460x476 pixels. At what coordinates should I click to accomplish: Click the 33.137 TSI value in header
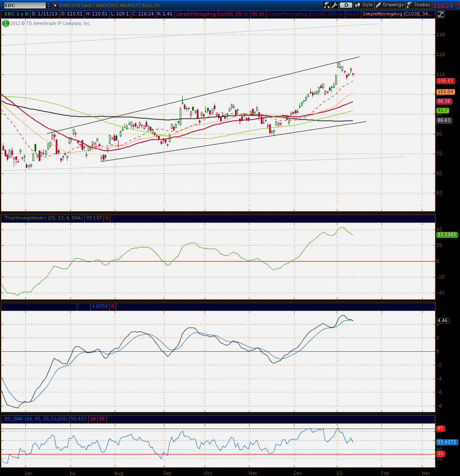[x=94, y=218]
